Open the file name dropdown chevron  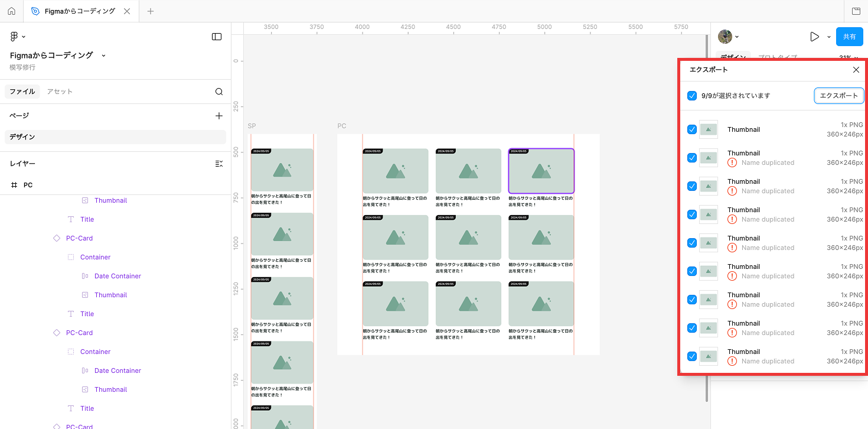pyautogui.click(x=104, y=55)
